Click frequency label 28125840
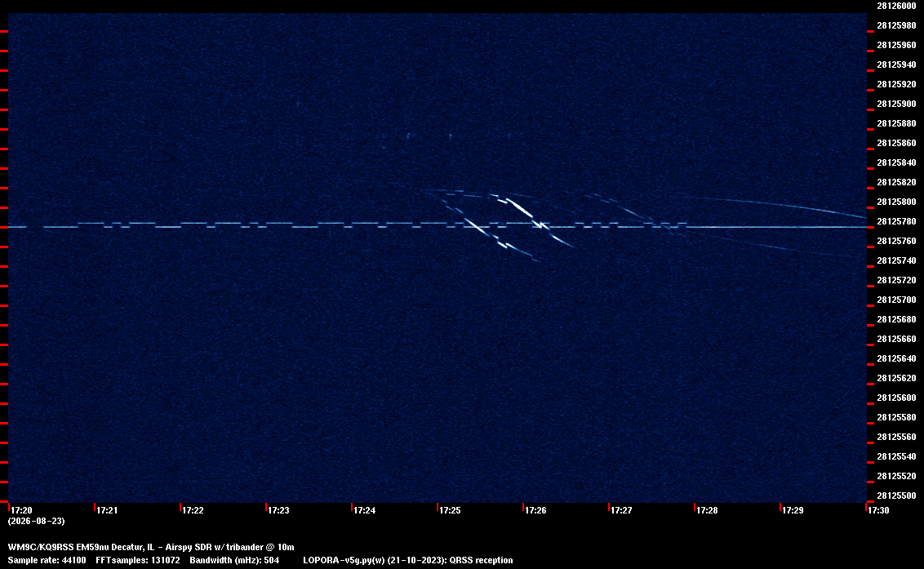This screenshot has height=569, width=924. [897, 162]
